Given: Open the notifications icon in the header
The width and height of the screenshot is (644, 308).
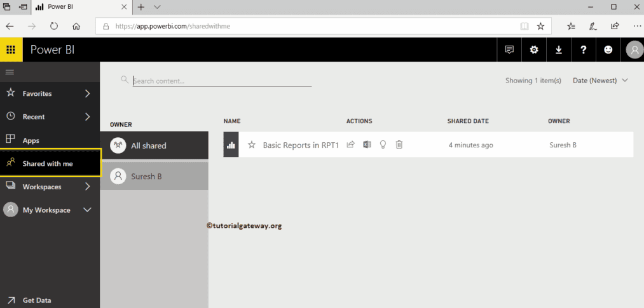Looking at the screenshot, I should pyautogui.click(x=509, y=50).
